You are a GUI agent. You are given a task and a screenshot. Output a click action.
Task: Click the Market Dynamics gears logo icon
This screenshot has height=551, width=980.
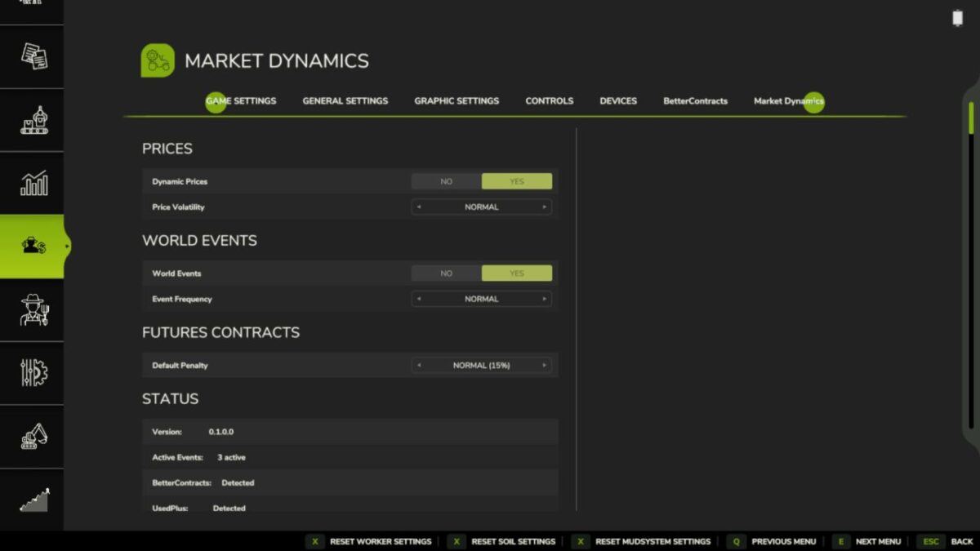click(158, 60)
